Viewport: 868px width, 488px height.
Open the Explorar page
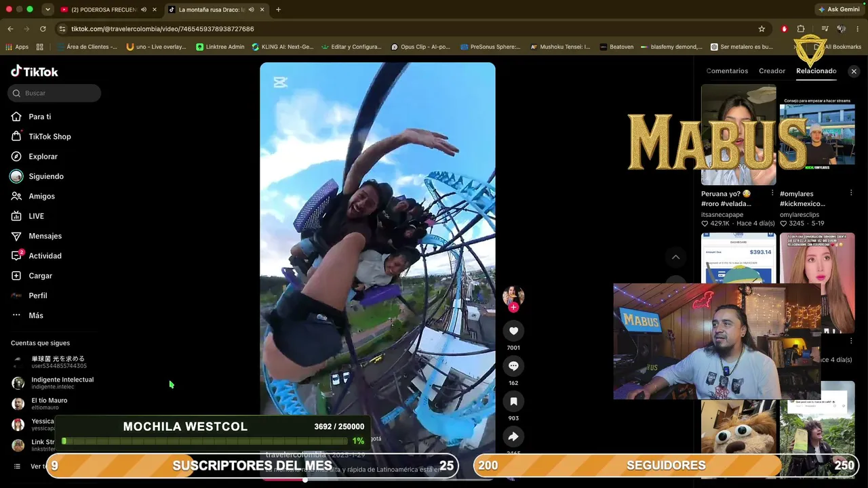coord(43,157)
